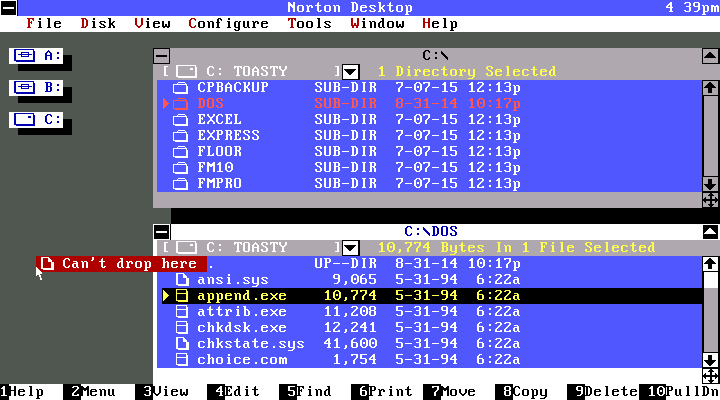Maximize the C:\ window with up-arrow button

pos(710,56)
